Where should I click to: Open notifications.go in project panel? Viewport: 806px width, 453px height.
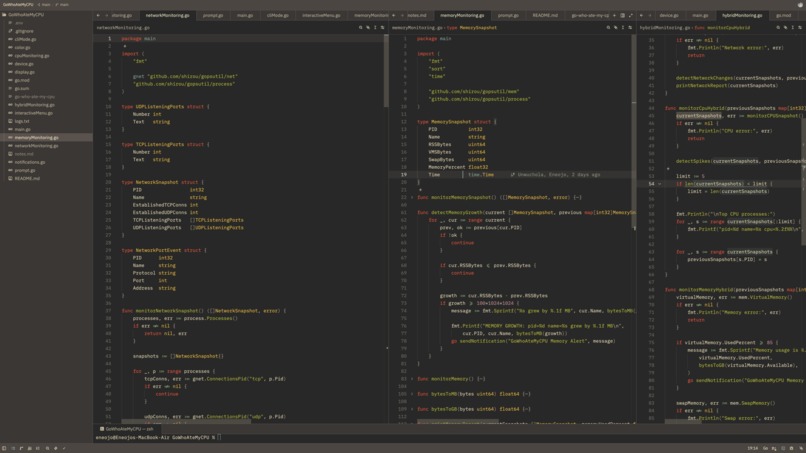(29, 162)
